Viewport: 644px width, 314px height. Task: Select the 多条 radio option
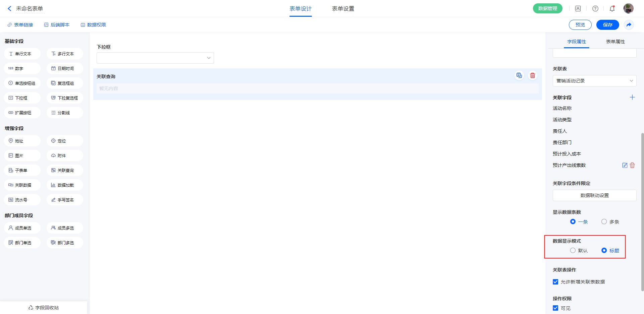(x=604, y=222)
